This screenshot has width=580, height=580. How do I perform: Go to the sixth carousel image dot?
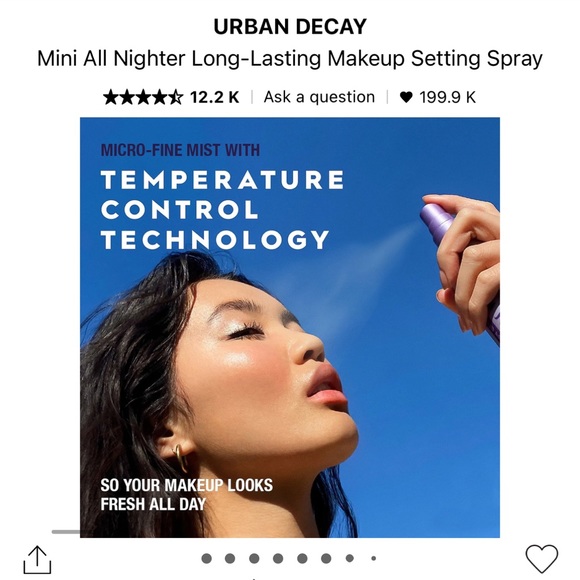[326, 558]
